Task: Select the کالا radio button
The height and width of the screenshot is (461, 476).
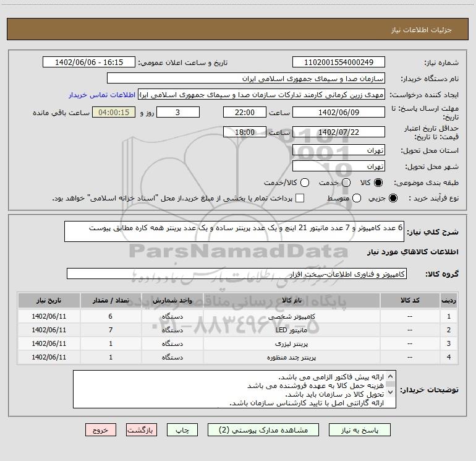Action: pos(378,183)
